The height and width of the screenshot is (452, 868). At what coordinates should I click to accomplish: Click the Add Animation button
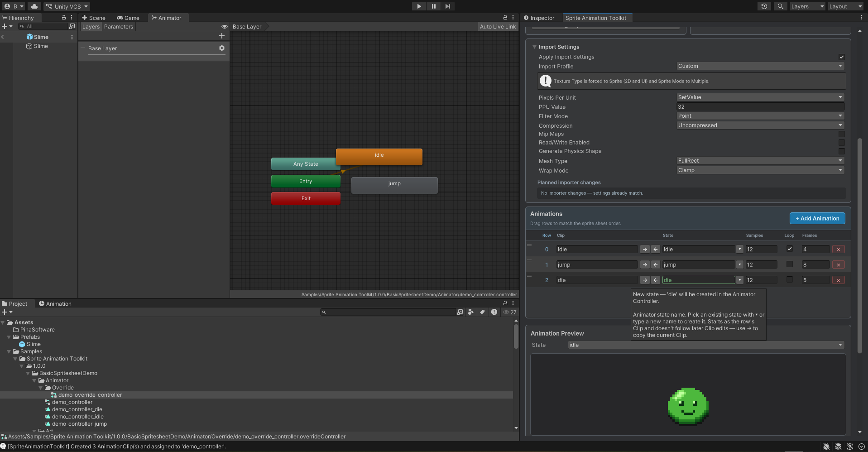pyautogui.click(x=817, y=218)
